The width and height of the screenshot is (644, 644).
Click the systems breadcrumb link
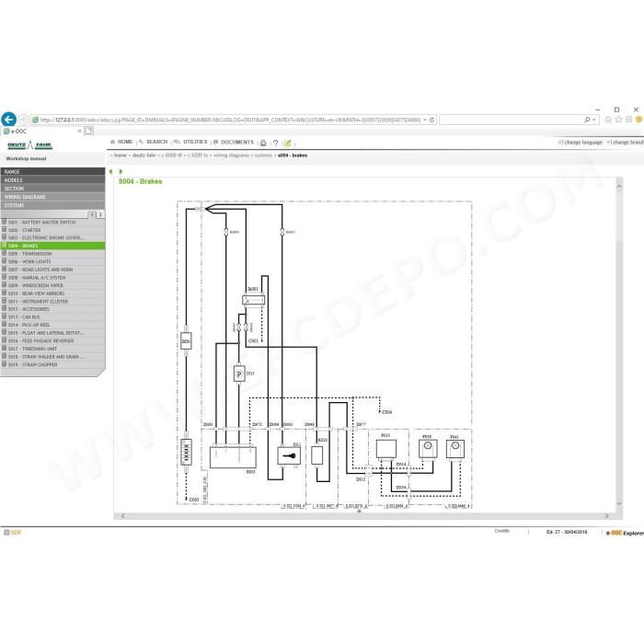click(x=263, y=155)
